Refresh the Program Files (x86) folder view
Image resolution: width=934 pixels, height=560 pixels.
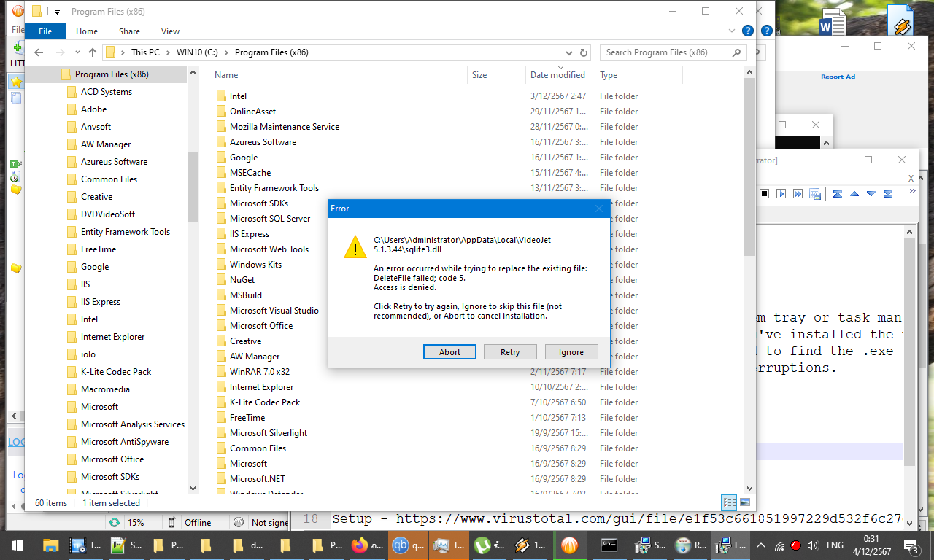[x=583, y=52]
